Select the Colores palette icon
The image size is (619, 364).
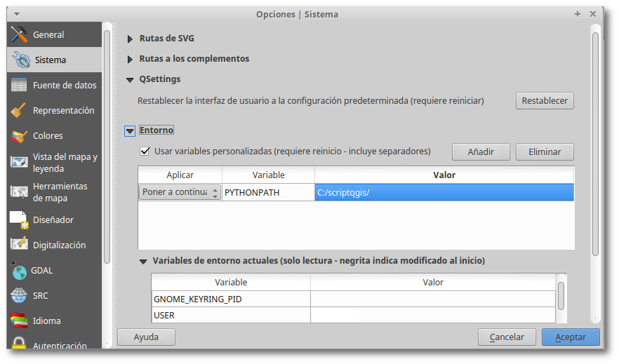19,135
